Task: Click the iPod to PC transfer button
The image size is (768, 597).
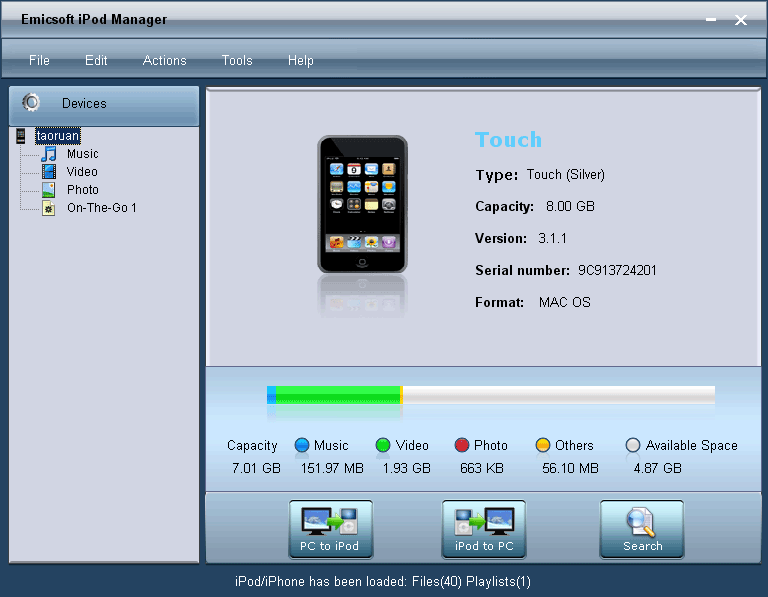Action: (484, 529)
